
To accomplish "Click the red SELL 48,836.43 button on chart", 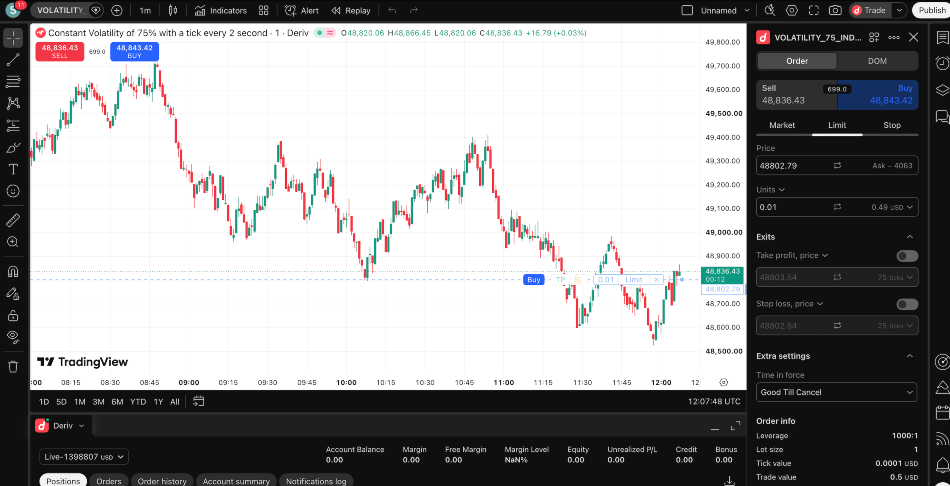I will click(x=59, y=52).
